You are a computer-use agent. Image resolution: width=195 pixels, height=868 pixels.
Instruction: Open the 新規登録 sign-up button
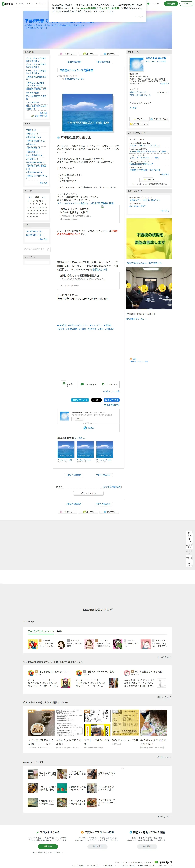(171, 3)
